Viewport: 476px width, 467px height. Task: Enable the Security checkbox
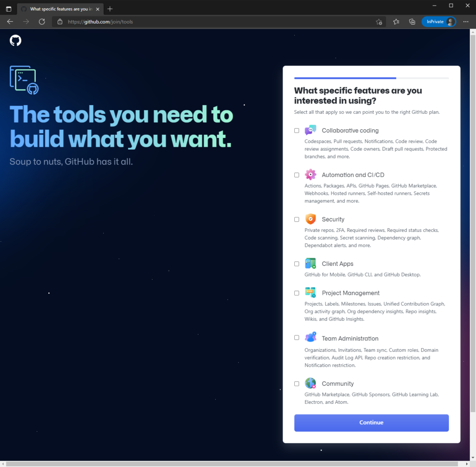click(x=297, y=219)
